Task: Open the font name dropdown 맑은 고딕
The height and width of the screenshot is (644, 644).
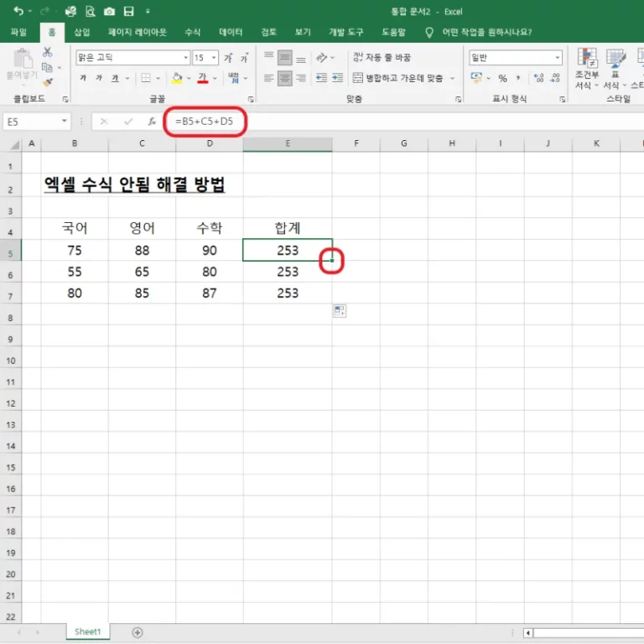Action: tap(185, 58)
